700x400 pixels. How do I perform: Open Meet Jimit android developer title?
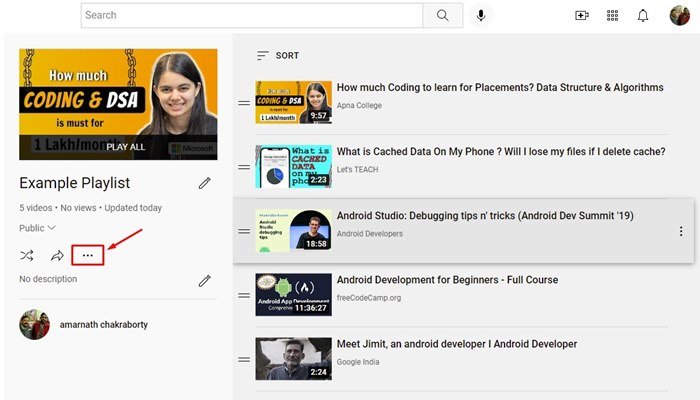click(457, 344)
